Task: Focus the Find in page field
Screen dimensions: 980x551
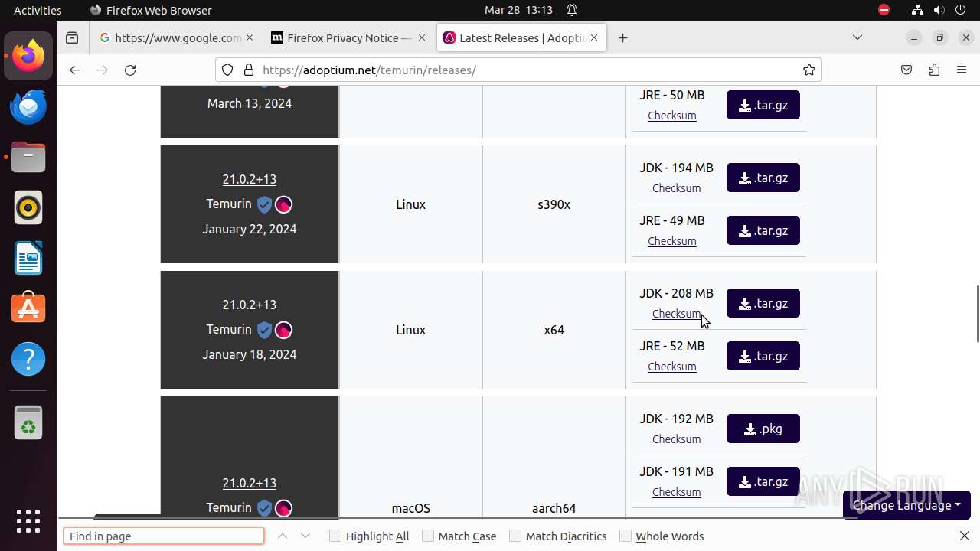Action: (164, 536)
